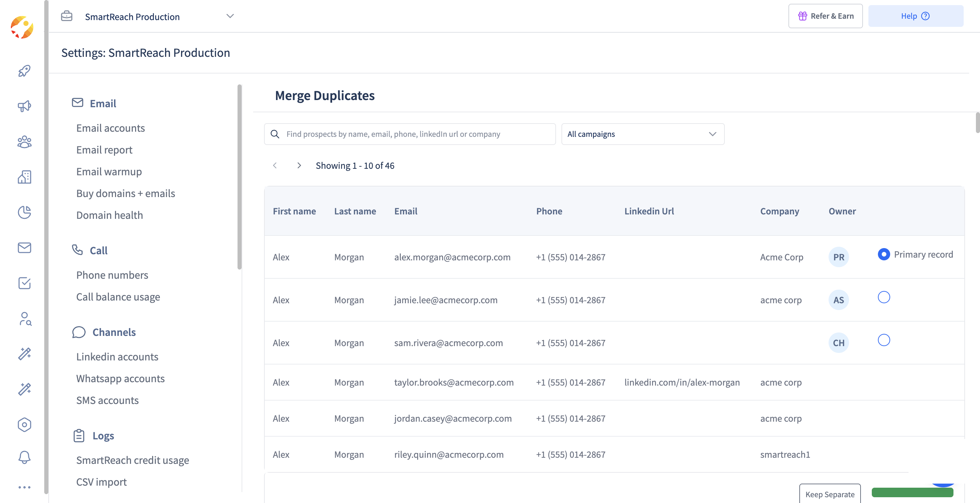Click the page vertical scrollbar
Screen dimensions: 980x503
tap(977, 123)
